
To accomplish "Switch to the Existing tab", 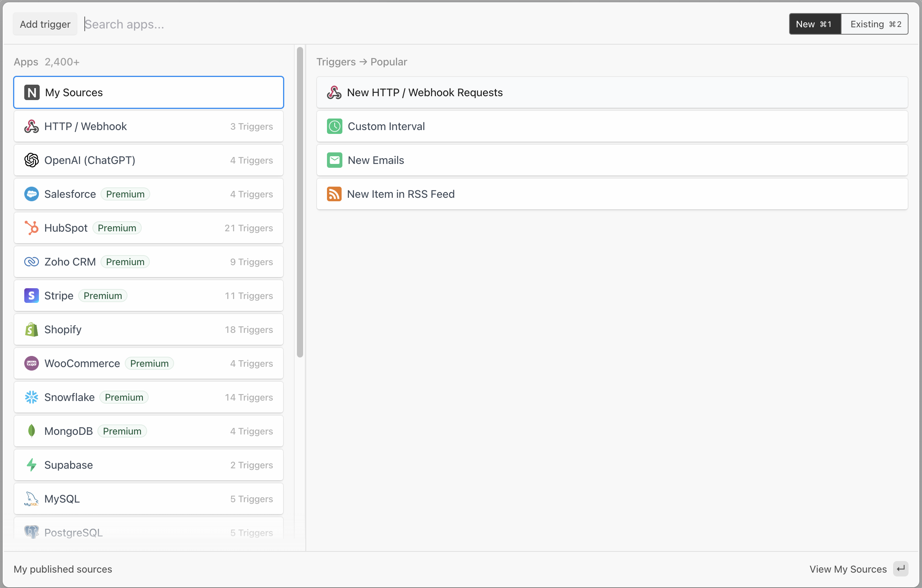I will coord(875,24).
